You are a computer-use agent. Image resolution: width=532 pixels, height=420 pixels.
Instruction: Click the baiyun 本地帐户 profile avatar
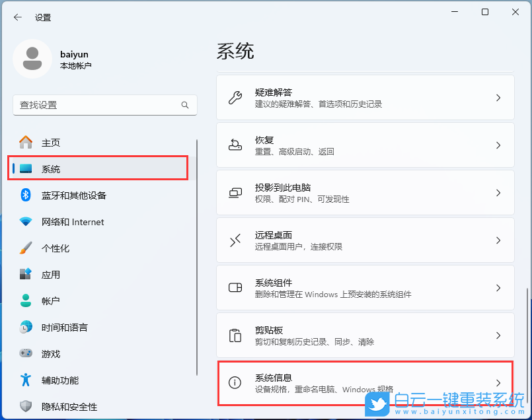[32, 59]
